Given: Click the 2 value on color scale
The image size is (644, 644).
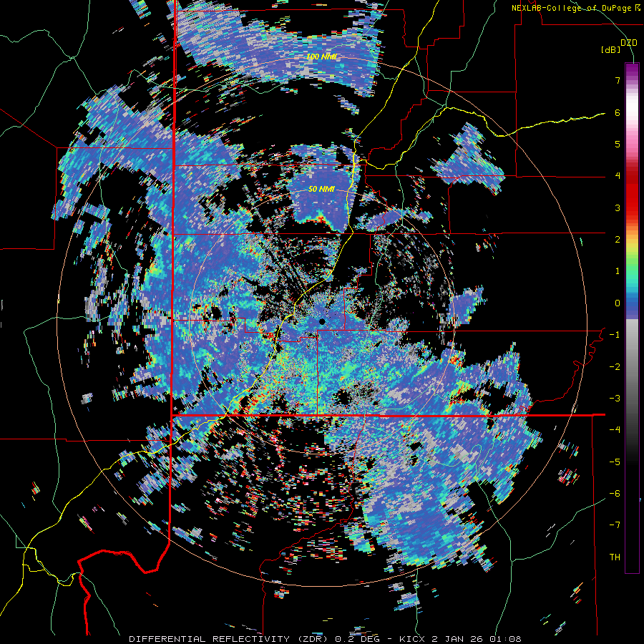Looking at the screenshot, I should 618,240.
